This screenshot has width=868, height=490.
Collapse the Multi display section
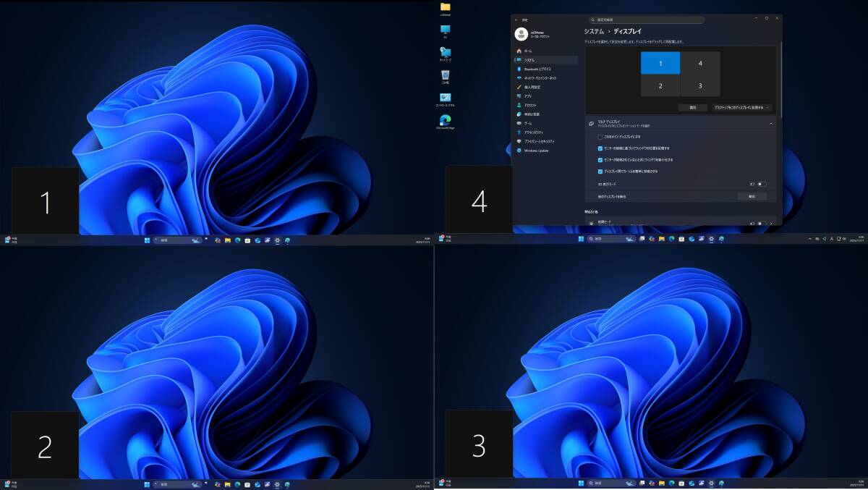[x=771, y=124]
